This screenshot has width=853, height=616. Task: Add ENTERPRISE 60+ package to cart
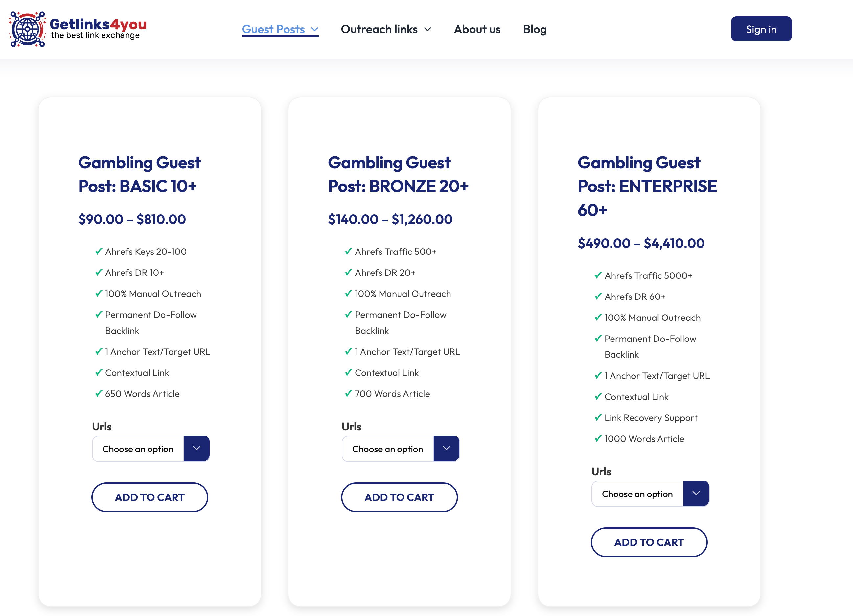click(649, 542)
